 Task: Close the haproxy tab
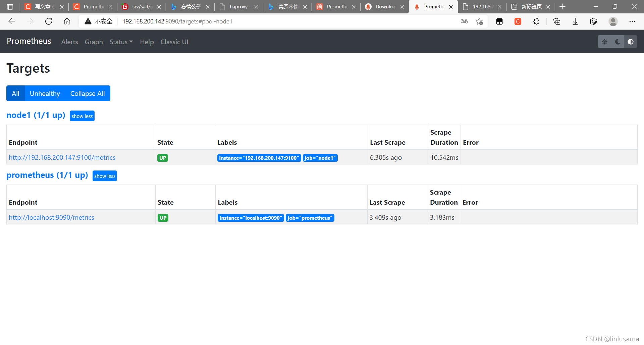click(x=256, y=7)
